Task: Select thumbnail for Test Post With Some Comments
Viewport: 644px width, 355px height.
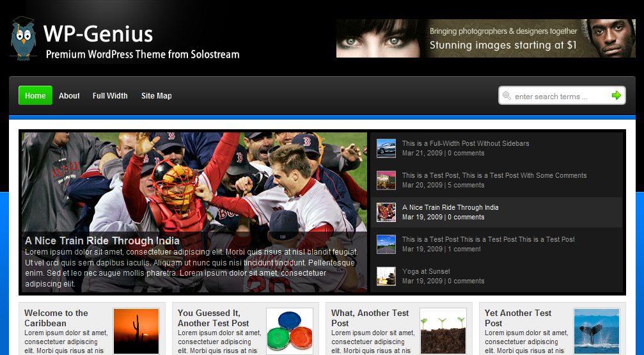Action: click(x=386, y=180)
